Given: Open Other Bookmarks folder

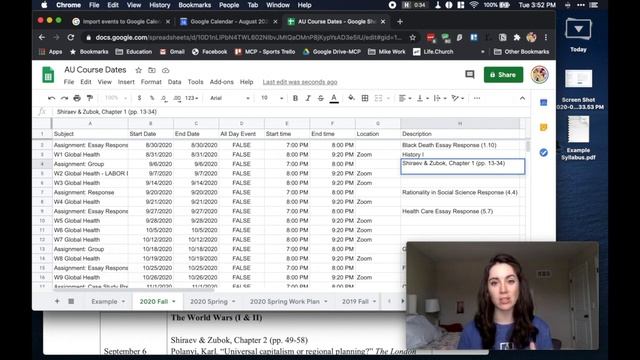Looking at the screenshot, I should pyautogui.click(x=522, y=52).
